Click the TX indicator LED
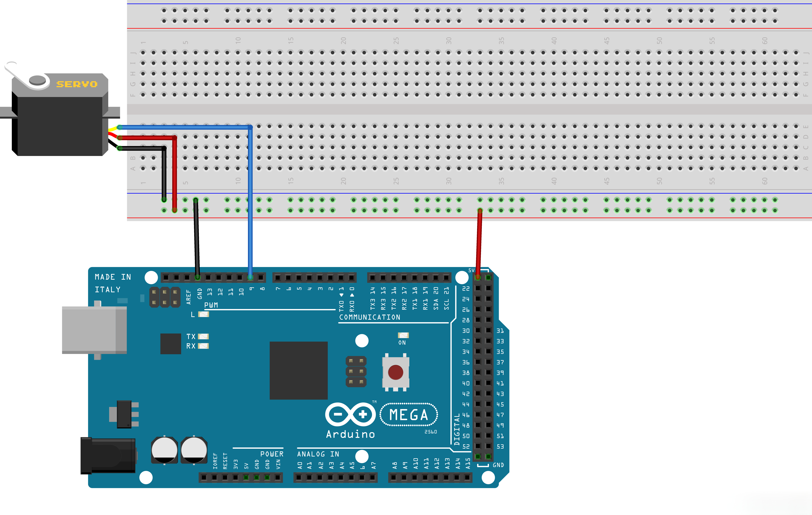The height and width of the screenshot is (515, 812). 203,336
